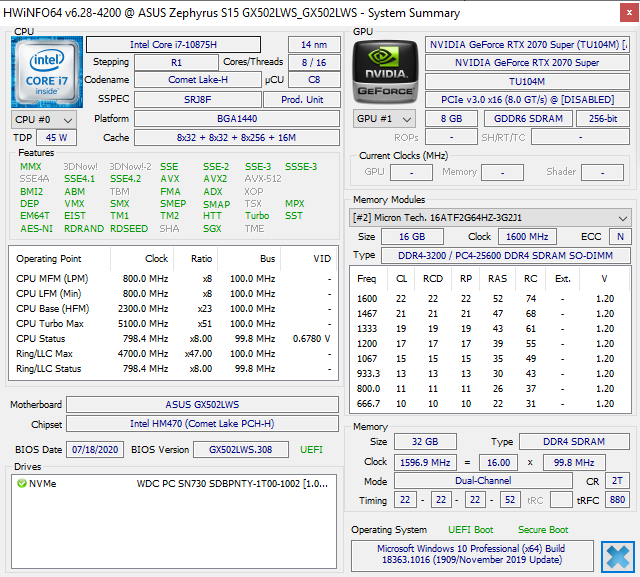
Task: Click the Comet Lake-H codename field
Action: [x=198, y=80]
